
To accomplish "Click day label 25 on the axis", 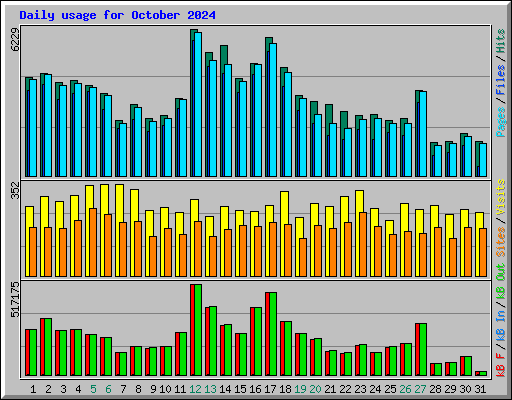I will [390, 389].
